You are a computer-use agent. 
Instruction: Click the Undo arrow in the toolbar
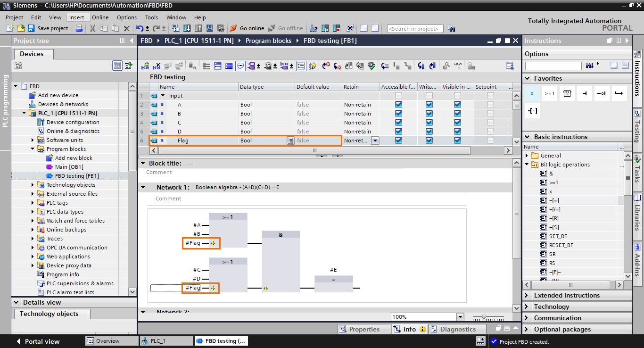click(x=140, y=28)
